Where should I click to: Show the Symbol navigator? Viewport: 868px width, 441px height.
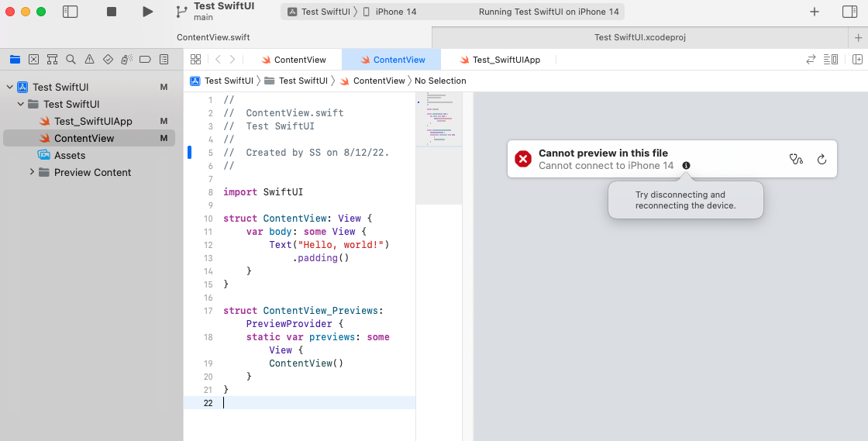click(52, 59)
